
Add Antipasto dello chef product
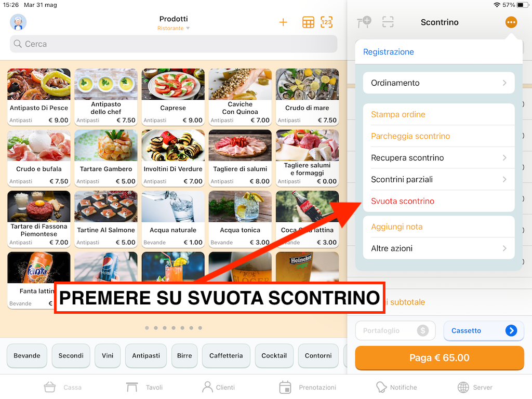click(x=106, y=97)
